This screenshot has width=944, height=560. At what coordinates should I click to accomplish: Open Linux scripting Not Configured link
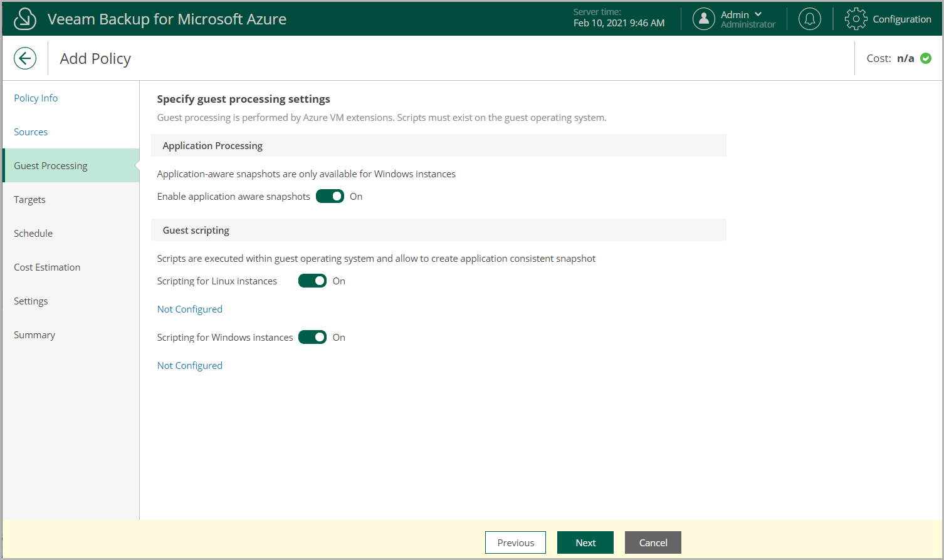[189, 309]
